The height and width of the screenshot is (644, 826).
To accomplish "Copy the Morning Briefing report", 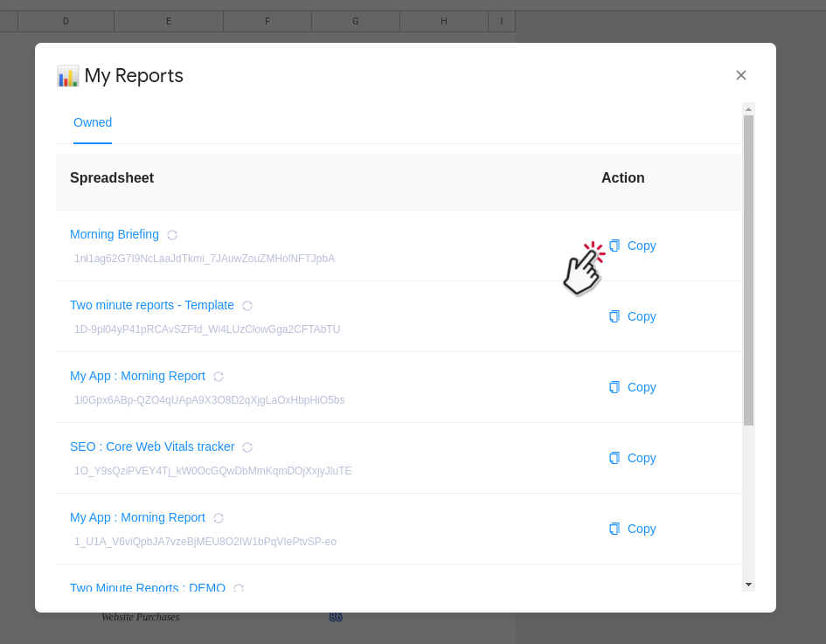I will tap(632, 246).
